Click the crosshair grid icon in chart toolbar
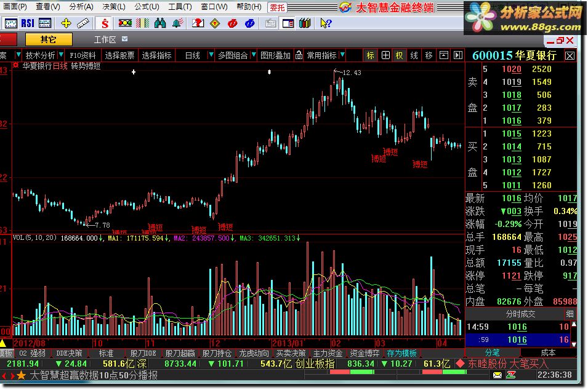Screen dimensions: 588x390 (x=385, y=55)
